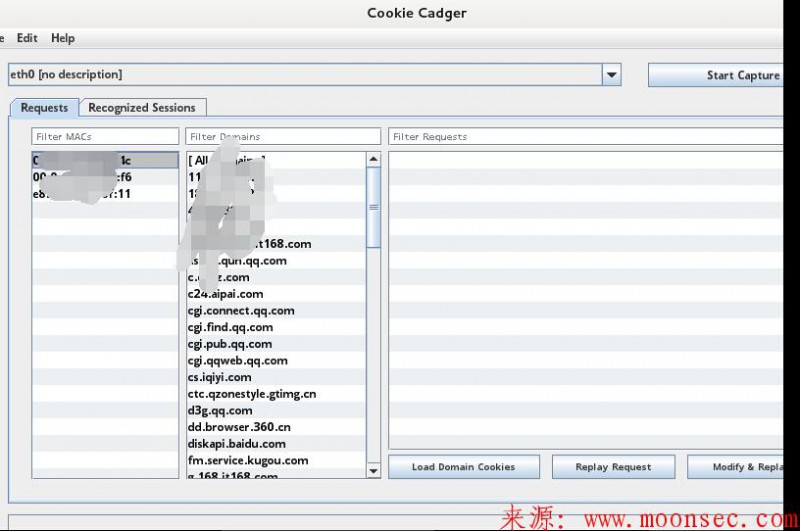This screenshot has height=531, width=800.
Task: Select the qun.qq.com domain entry
Action: [x=276, y=261]
